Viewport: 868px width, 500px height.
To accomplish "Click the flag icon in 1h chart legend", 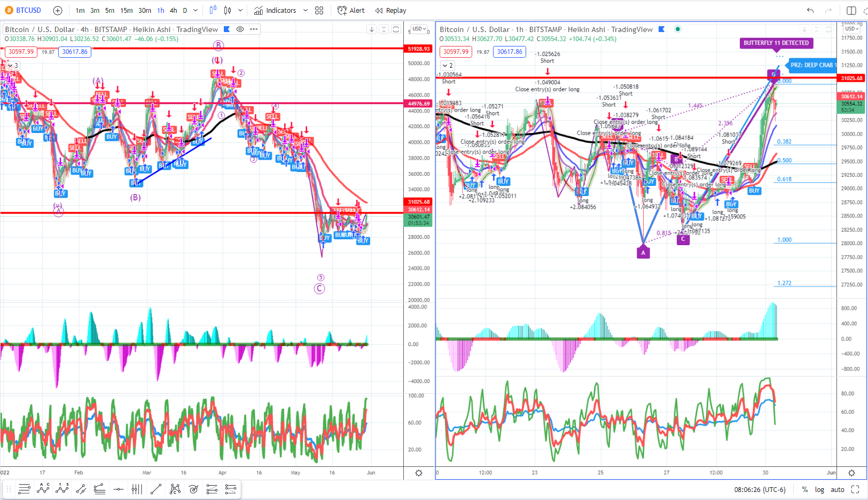I will tap(661, 29).
